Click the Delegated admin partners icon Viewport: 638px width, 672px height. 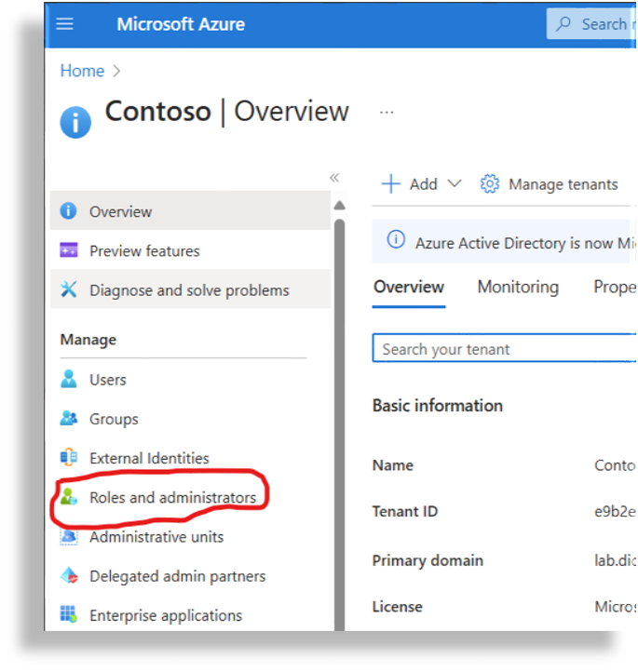[x=68, y=576]
